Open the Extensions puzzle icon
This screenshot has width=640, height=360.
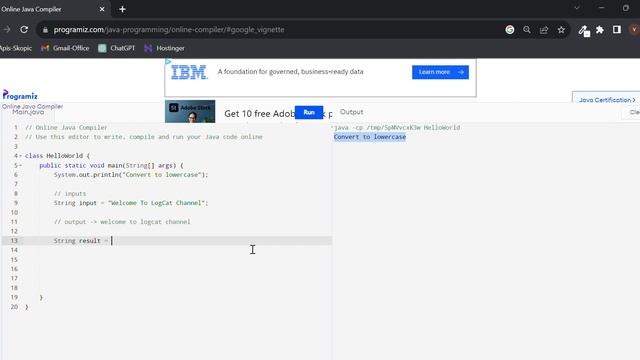[x=600, y=29]
